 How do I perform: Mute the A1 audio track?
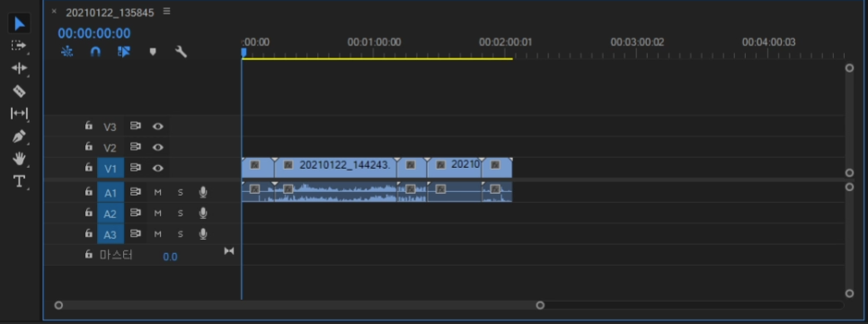tap(158, 192)
